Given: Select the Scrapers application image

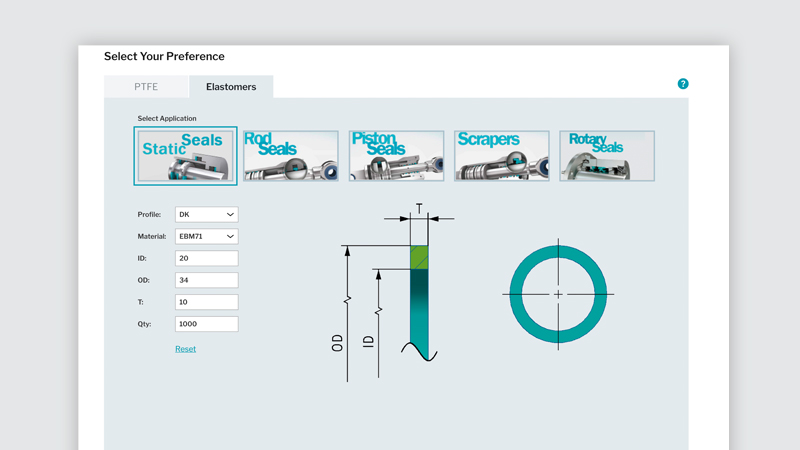Looking at the screenshot, I should (x=501, y=156).
